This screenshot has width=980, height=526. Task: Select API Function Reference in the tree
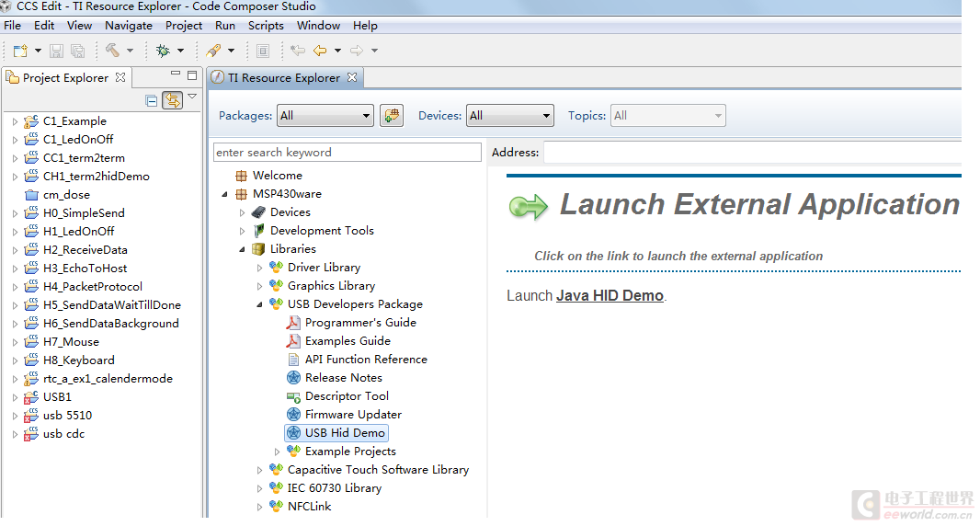coord(366,360)
